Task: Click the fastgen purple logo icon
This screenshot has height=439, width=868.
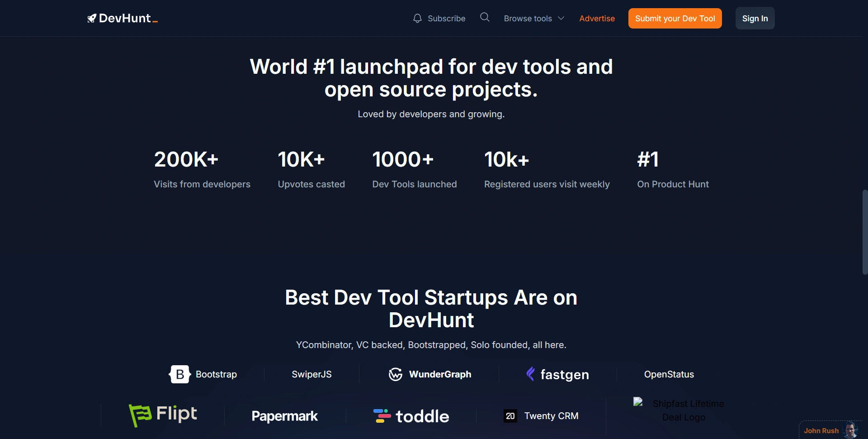Action: point(531,374)
